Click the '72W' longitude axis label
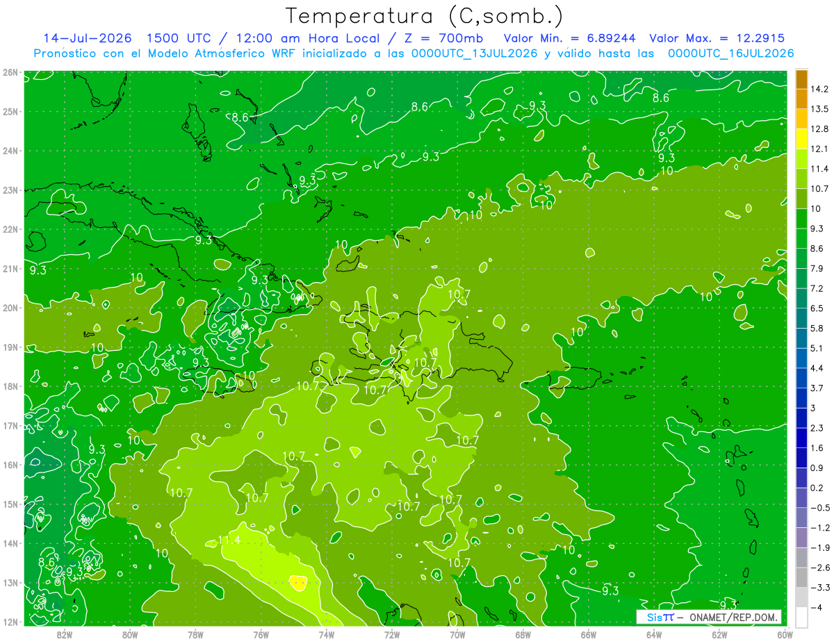Viewport: 834px width, 644px height. click(x=392, y=634)
